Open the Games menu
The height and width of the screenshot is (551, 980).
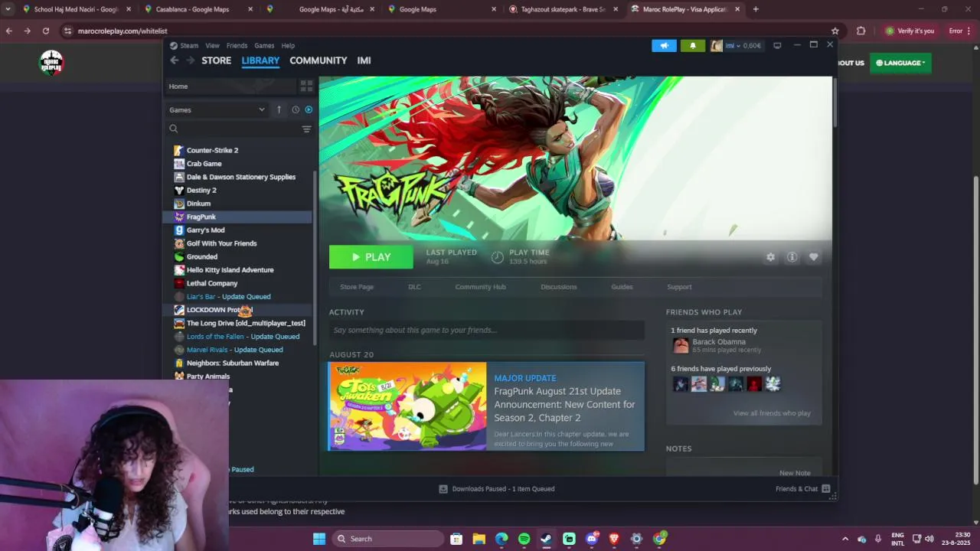[264, 46]
